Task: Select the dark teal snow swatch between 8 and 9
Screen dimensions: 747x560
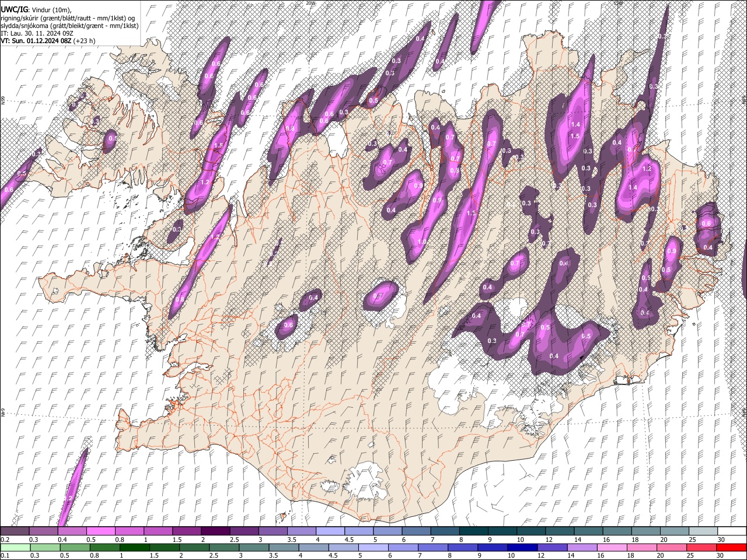Action: click(x=474, y=531)
